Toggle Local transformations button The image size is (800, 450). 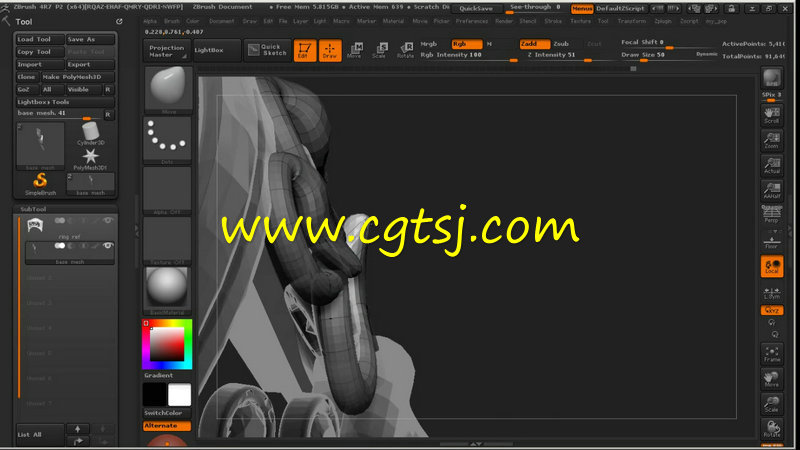[771, 267]
